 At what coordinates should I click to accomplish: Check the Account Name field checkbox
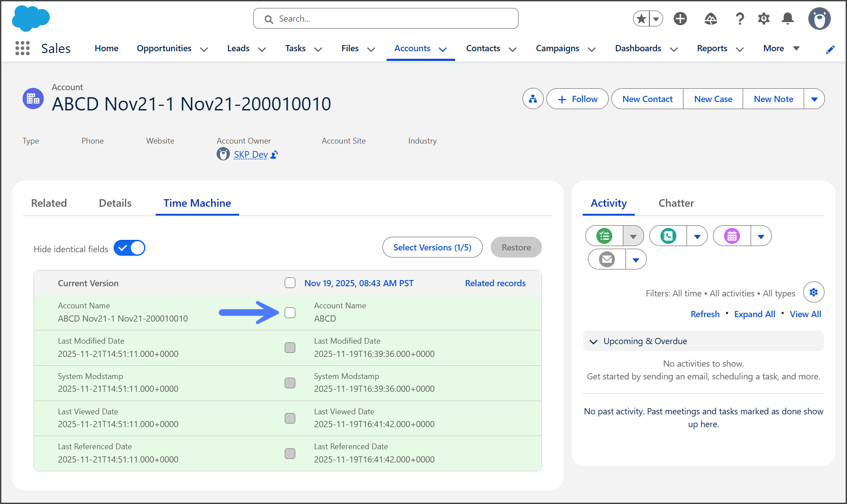click(x=290, y=313)
